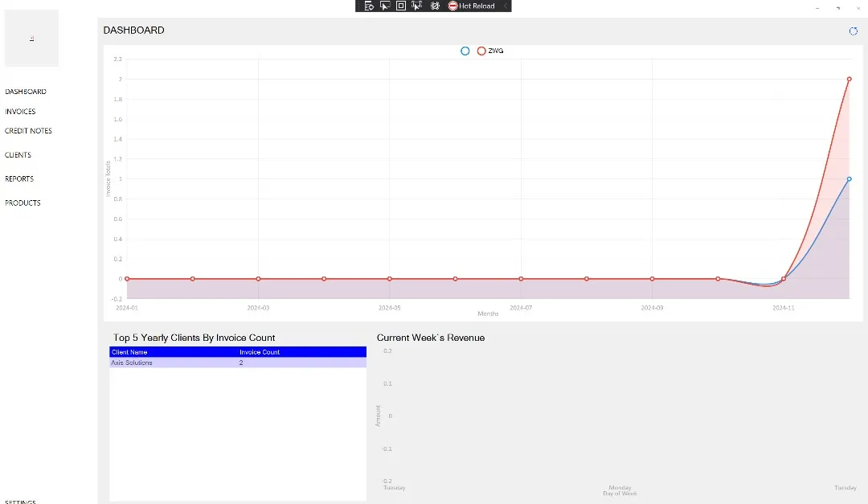
Task: Select the chart data point at 2024-05
Action: (x=390, y=279)
